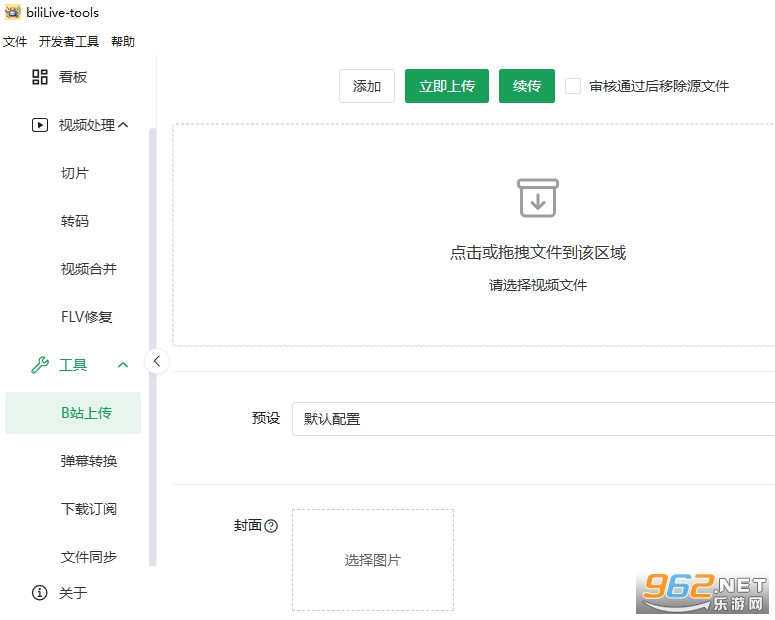Open the 看板 dashboard icon
The width and height of the screenshot is (775, 620).
(x=40, y=77)
